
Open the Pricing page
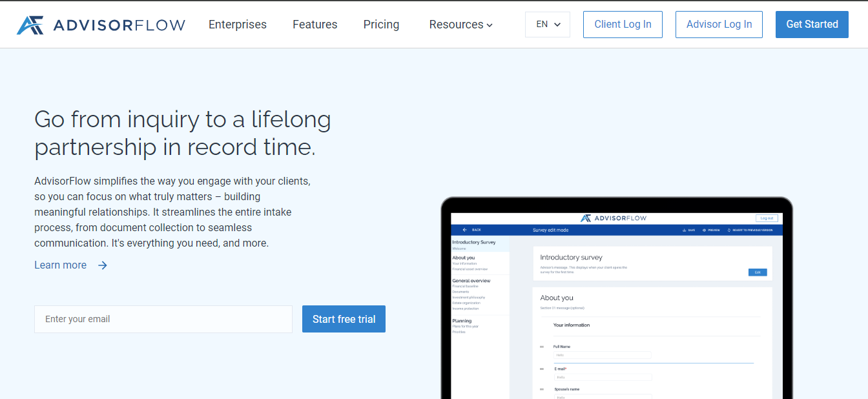pos(381,25)
